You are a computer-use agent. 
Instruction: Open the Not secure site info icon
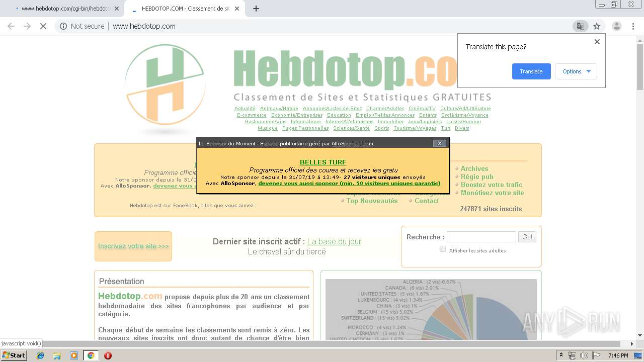click(63, 26)
